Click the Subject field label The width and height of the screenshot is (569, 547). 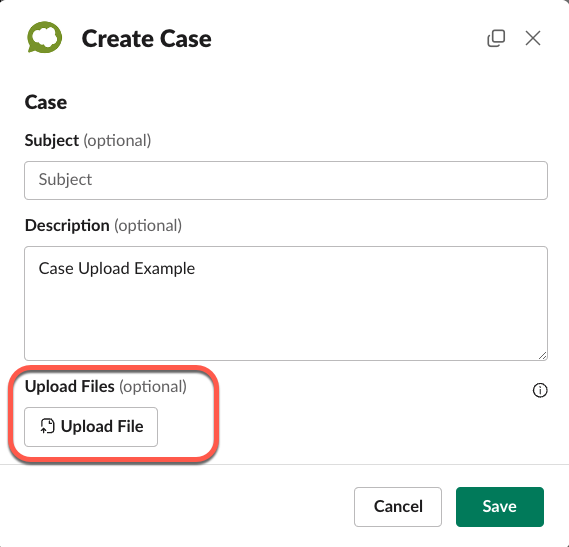(x=52, y=140)
